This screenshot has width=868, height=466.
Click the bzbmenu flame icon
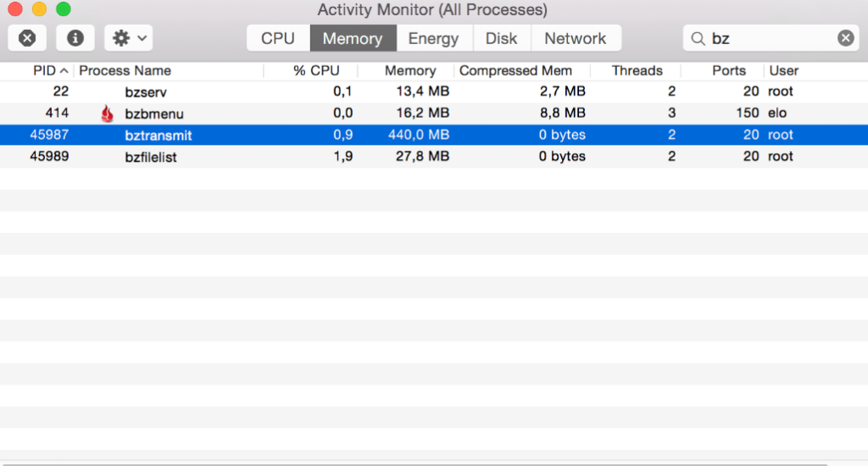click(107, 114)
